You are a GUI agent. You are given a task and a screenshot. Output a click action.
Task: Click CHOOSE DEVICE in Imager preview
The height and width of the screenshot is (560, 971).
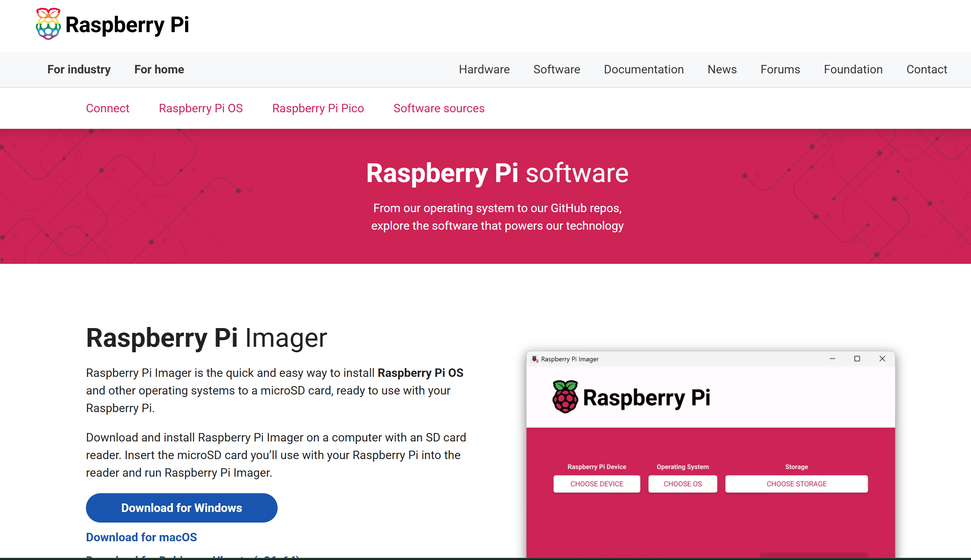pyautogui.click(x=596, y=484)
